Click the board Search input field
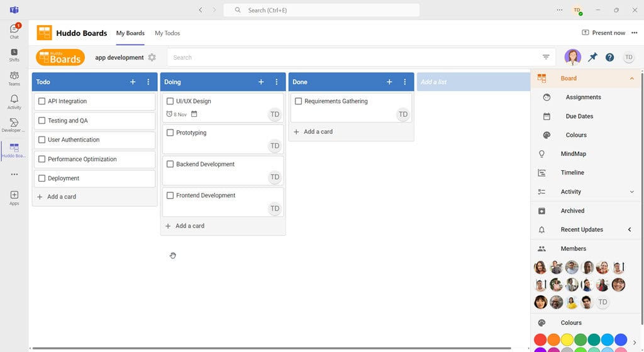The height and width of the screenshot is (352, 644). (x=355, y=57)
